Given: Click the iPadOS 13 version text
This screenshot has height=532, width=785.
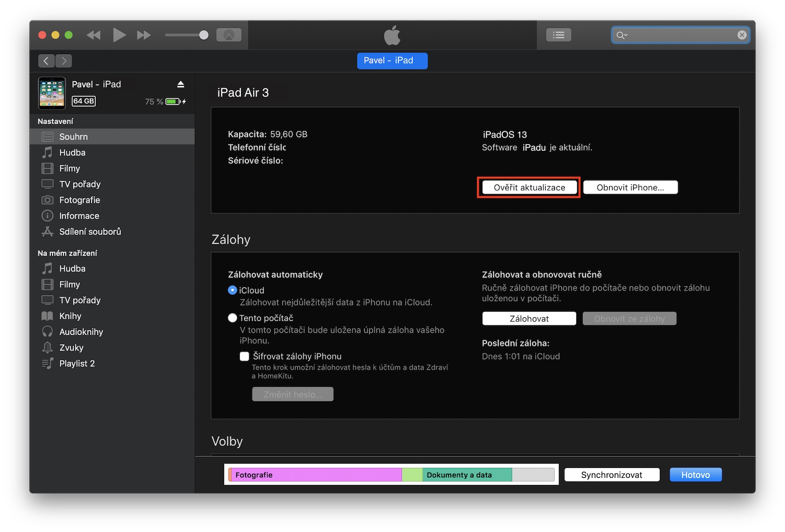Looking at the screenshot, I should (x=505, y=135).
